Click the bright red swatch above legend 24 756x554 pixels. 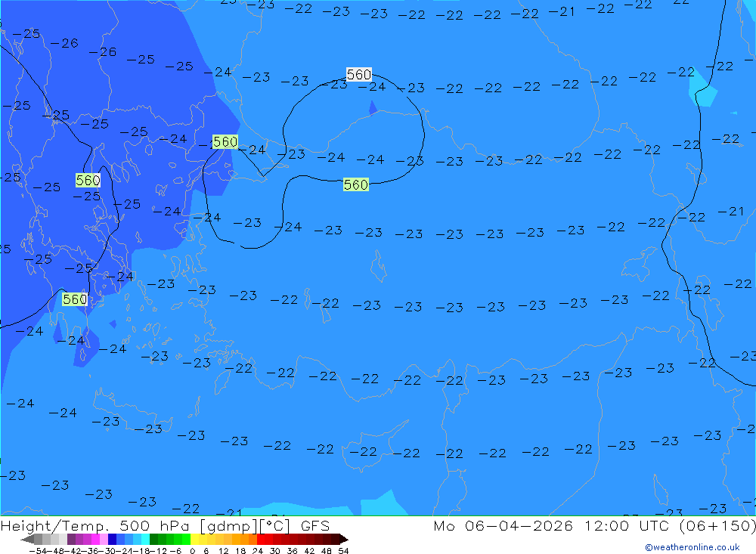261,539
